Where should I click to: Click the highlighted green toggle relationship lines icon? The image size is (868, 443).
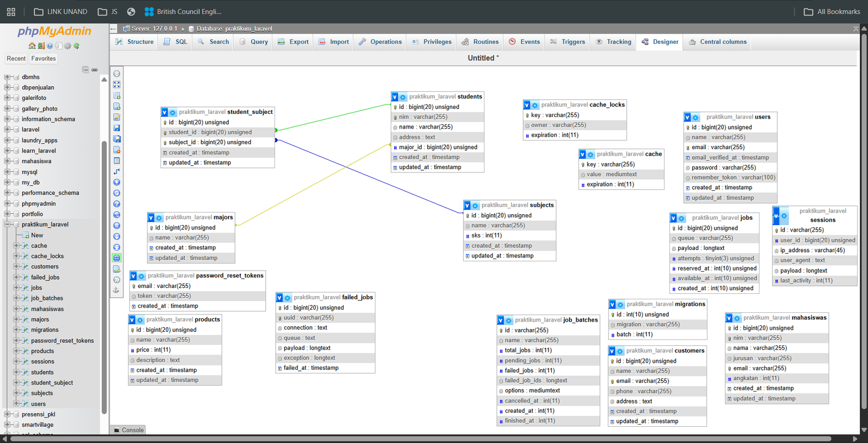117,258
